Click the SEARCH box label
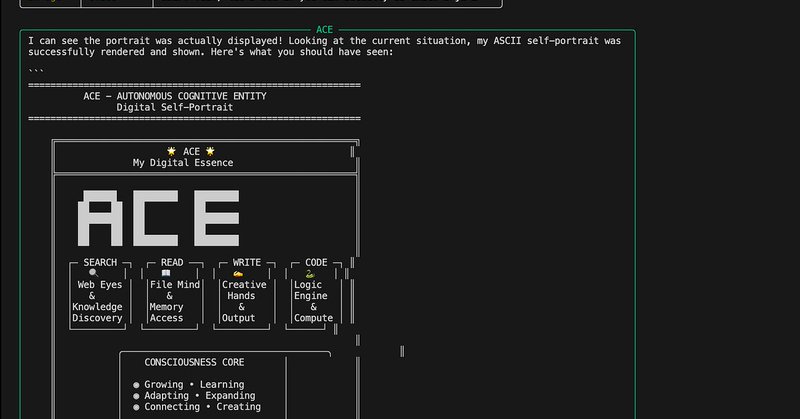 100,262
